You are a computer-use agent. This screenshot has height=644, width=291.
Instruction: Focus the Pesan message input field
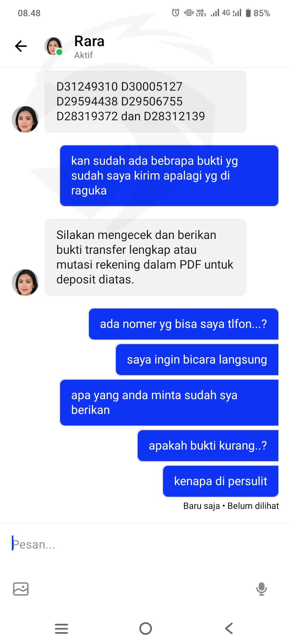(145, 544)
